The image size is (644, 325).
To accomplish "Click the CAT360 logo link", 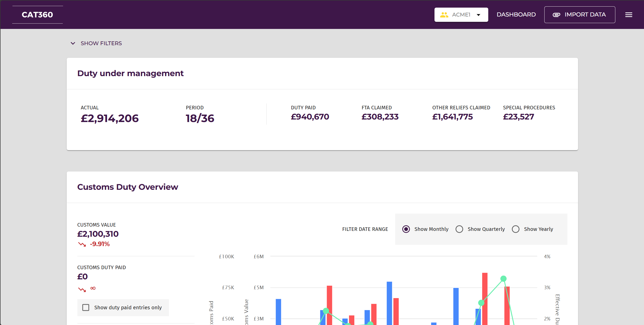I will coord(37,15).
